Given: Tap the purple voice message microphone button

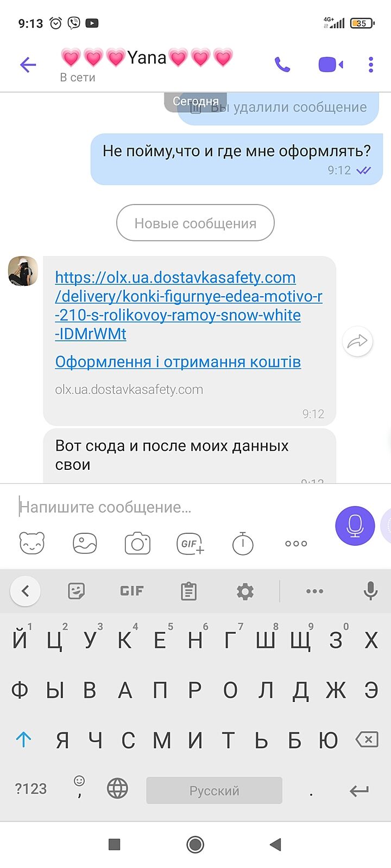Looking at the screenshot, I should 355,526.
